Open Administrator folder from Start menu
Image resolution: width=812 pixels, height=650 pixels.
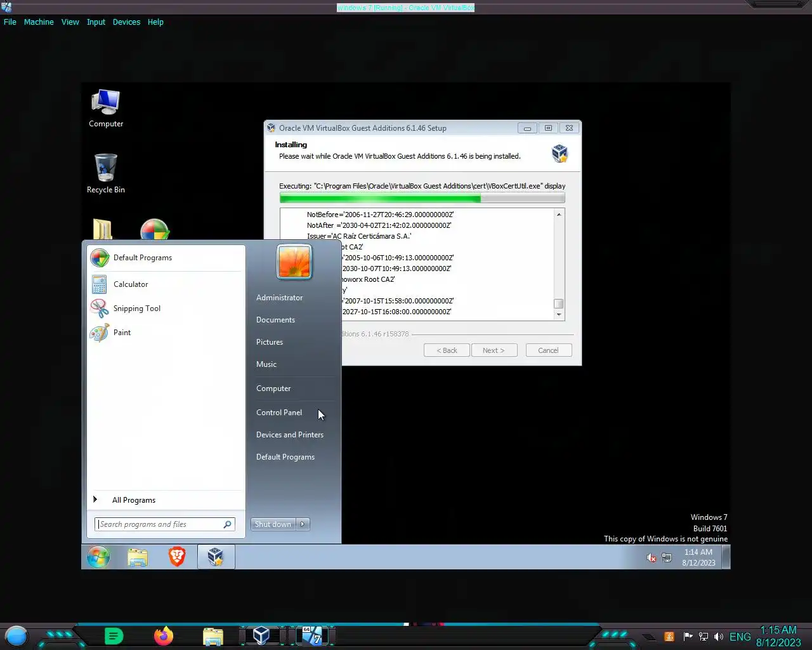point(279,298)
